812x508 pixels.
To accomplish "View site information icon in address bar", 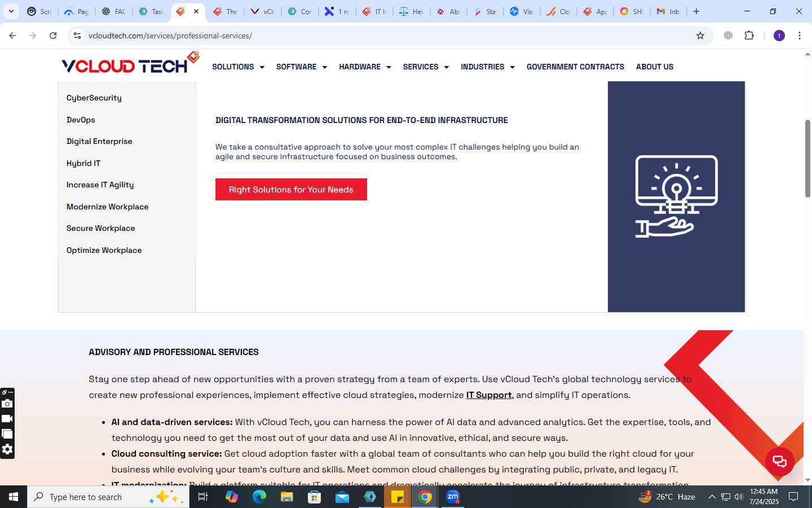I will pyautogui.click(x=77, y=36).
